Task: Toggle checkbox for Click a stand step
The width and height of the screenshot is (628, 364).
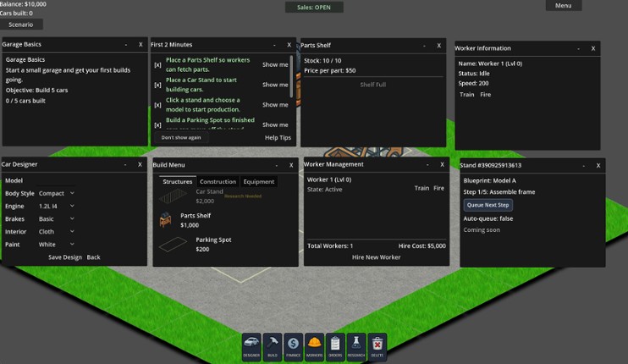Action: [x=157, y=105]
